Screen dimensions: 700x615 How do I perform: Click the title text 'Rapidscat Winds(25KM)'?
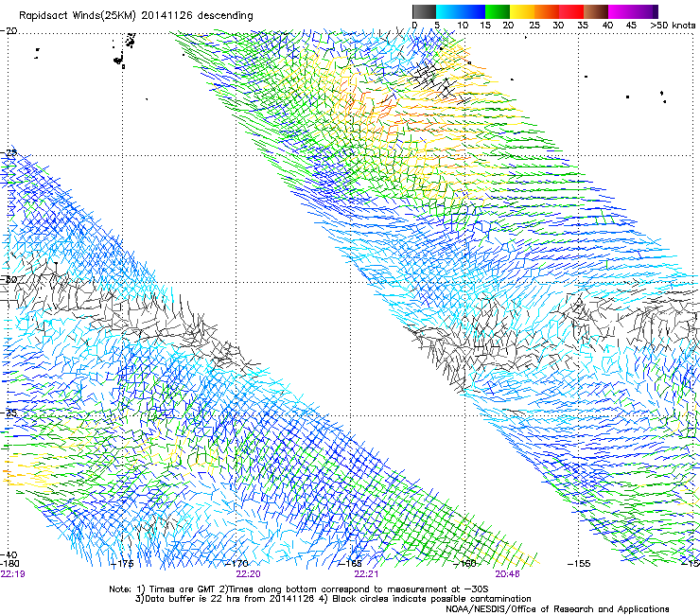click(78, 16)
